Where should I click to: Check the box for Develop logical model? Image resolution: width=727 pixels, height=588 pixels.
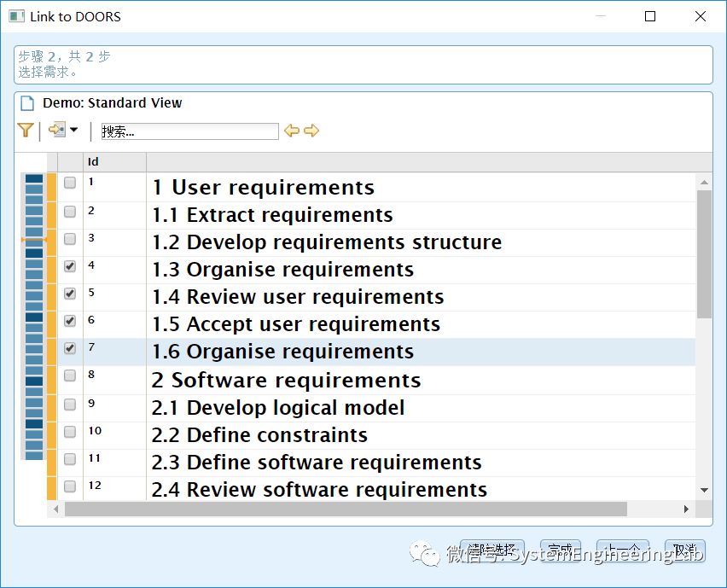point(70,405)
